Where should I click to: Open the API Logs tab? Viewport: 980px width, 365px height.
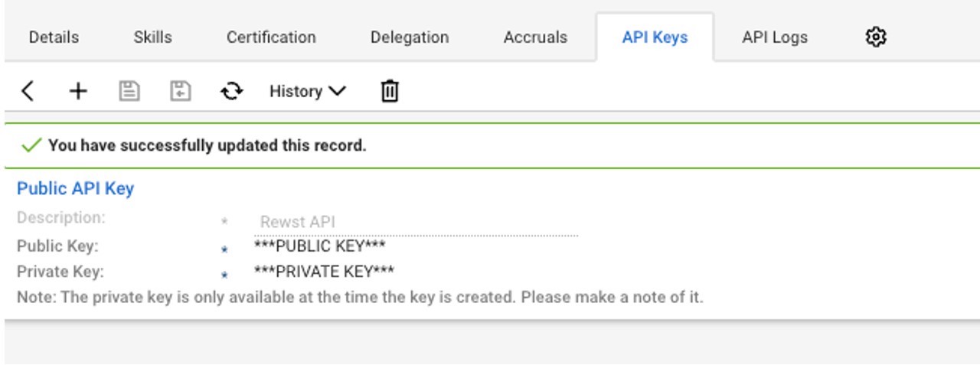pyautogui.click(x=774, y=37)
